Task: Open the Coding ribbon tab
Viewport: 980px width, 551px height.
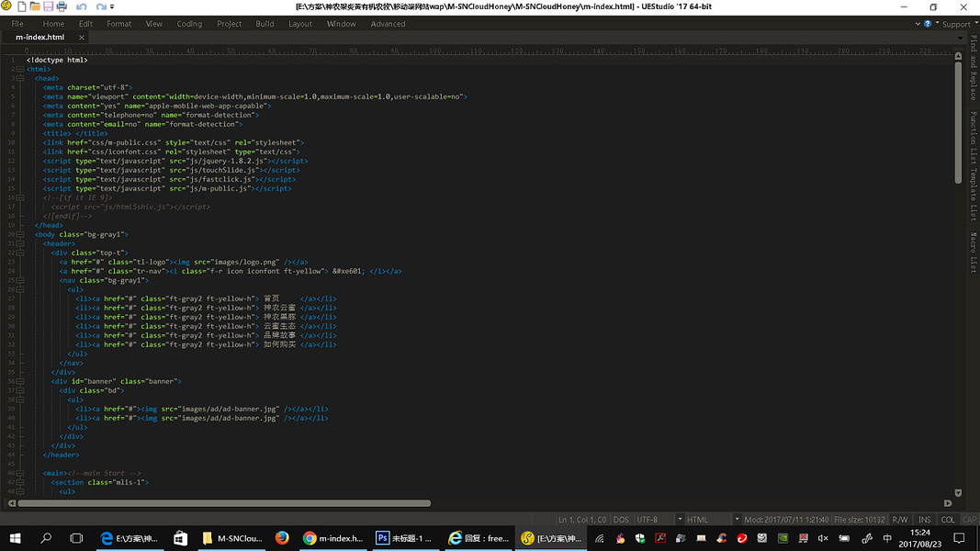Action: tap(189, 24)
